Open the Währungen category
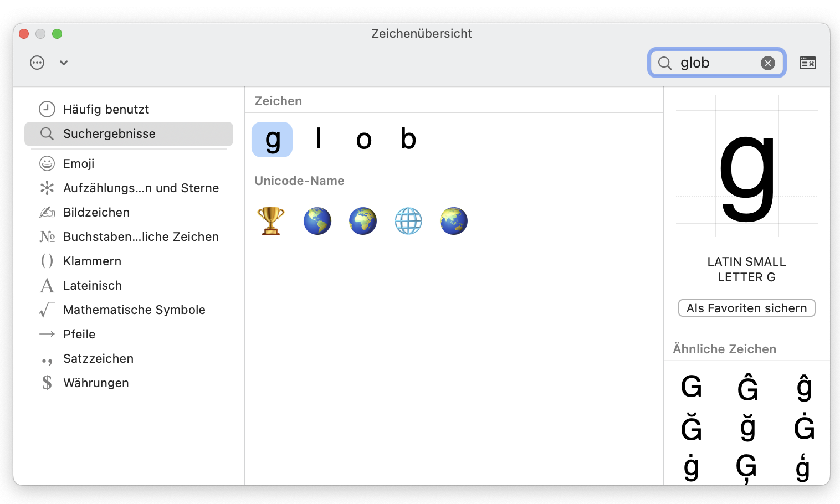 tap(96, 383)
